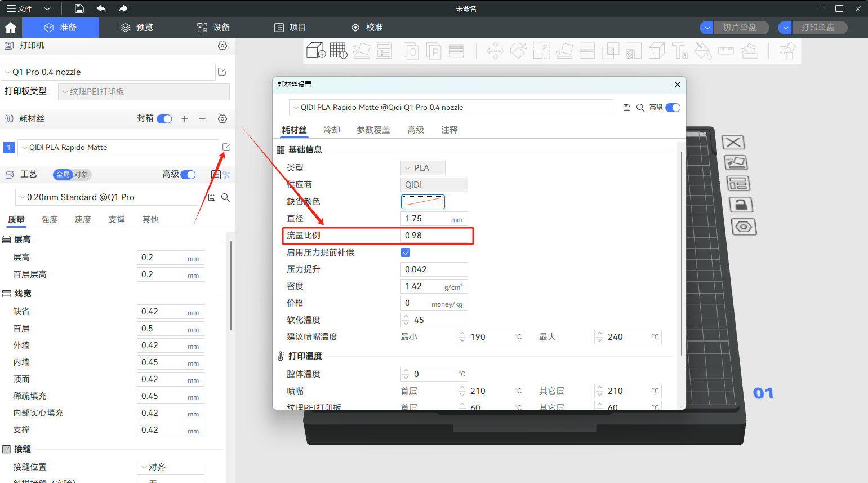Screen dimensions: 868x483
Task: Click edit icon beside QIDI PLA Rapido Matte
Action: coord(226,147)
